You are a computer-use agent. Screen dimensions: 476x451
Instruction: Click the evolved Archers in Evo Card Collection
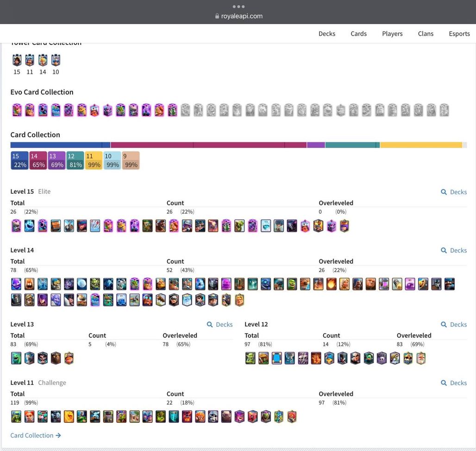(x=17, y=110)
